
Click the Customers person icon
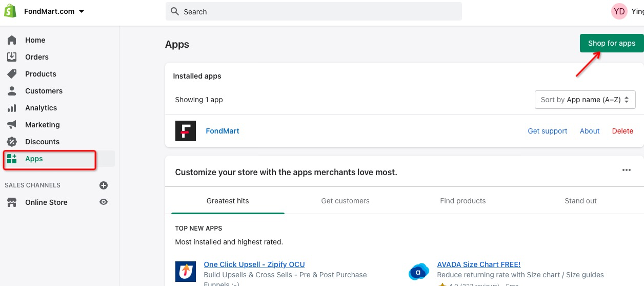pos(12,91)
